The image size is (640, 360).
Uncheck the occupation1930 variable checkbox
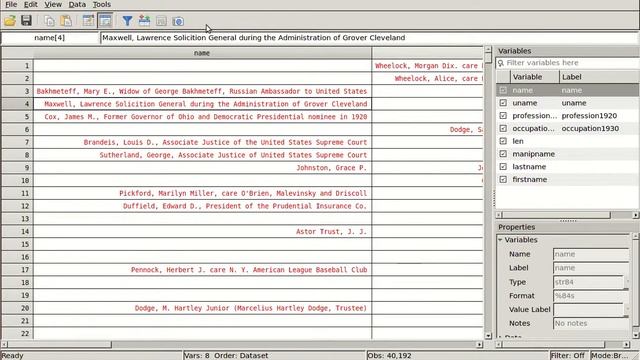click(503, 128)
